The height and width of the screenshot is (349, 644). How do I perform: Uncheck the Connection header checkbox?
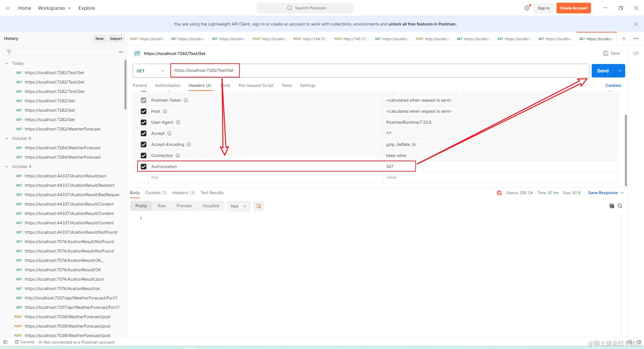[x=144, y=156]
